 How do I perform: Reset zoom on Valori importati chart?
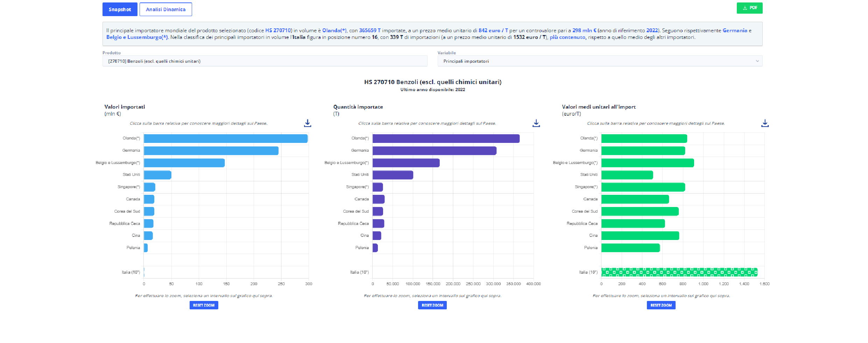(204, 305)
